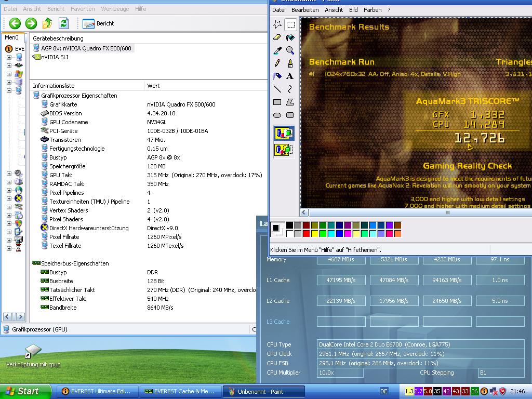The width and height of the screenshot is (532, 399).
Task: Click the DE language indicator in taskbar
Action: (384, 391)
